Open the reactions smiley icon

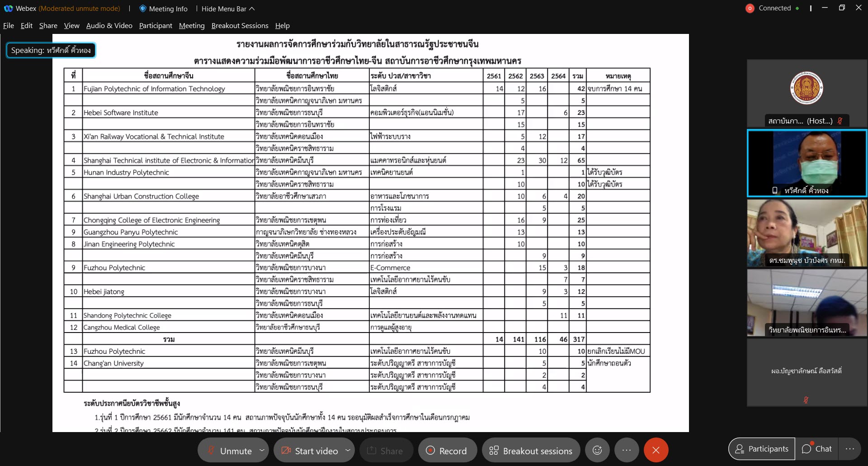[597, 450]
